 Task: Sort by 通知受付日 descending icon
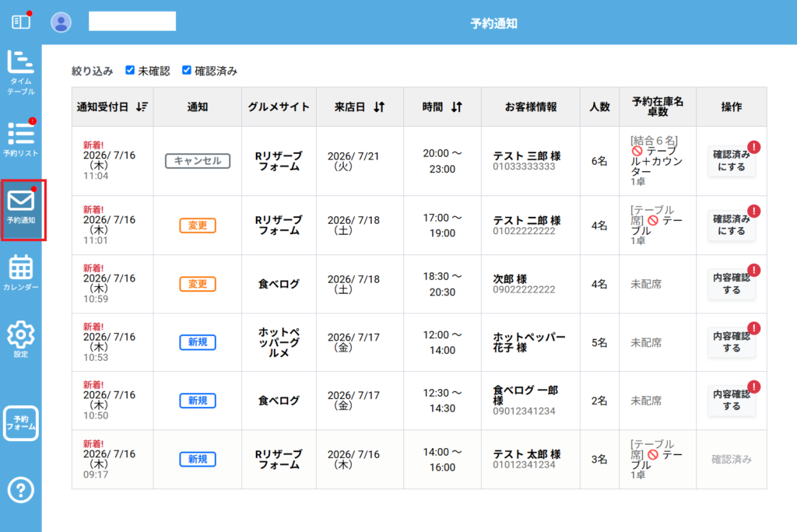point(142,107)
